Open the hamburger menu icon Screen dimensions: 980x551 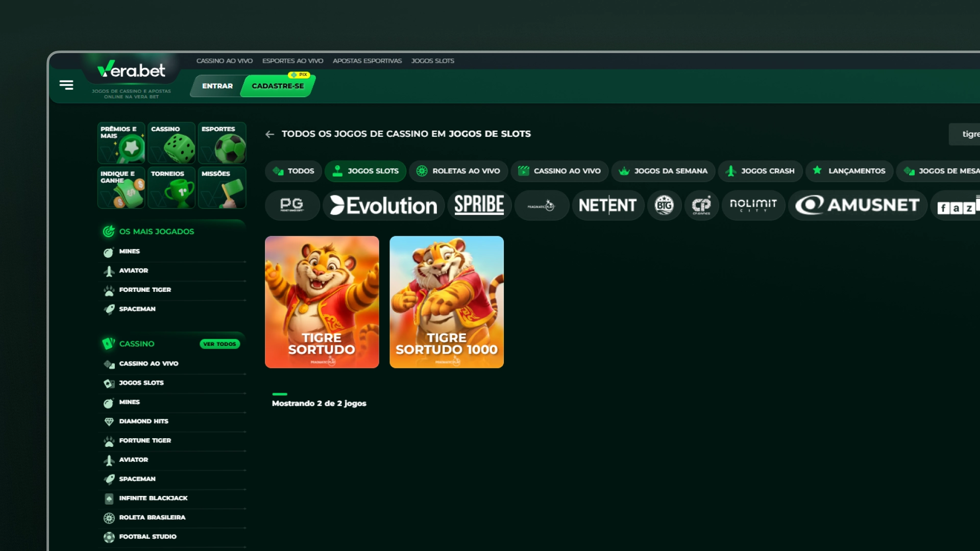[x=66, y=85]
